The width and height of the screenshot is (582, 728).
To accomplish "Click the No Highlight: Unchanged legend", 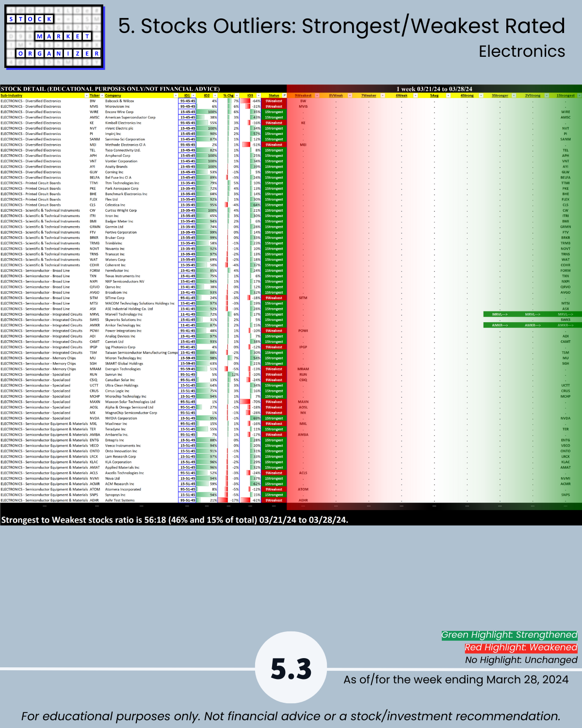I will (521, 660).
